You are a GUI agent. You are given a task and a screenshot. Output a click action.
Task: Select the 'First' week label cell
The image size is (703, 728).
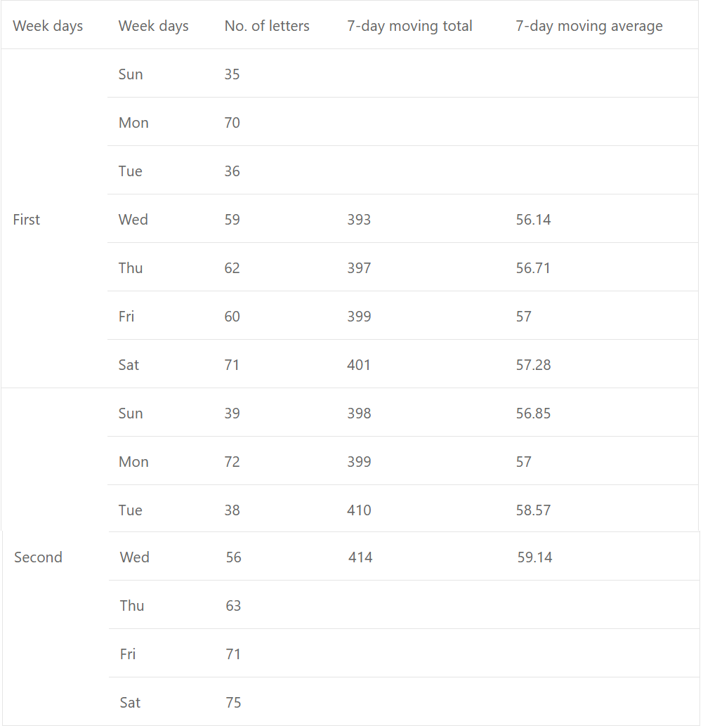pos(27,220)
